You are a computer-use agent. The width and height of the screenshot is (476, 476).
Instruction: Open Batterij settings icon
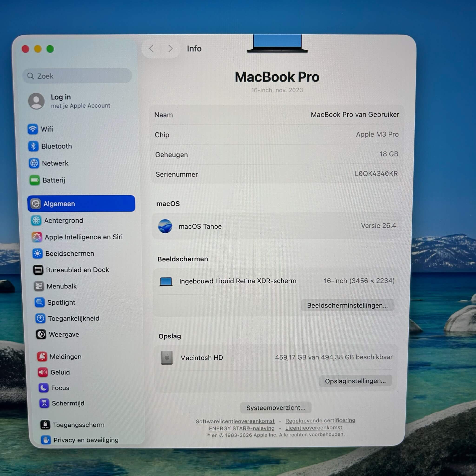click(x=34, y=180)
